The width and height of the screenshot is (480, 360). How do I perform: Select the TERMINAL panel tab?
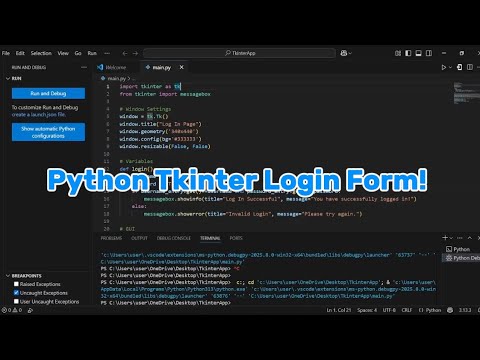coord(210,238)
